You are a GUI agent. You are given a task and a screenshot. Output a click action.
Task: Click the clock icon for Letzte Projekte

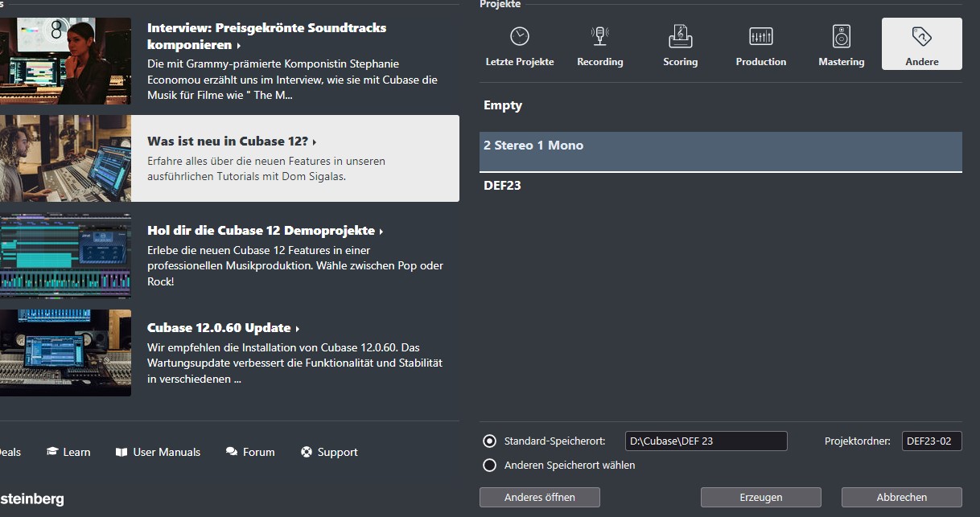[x=520, y=36]
